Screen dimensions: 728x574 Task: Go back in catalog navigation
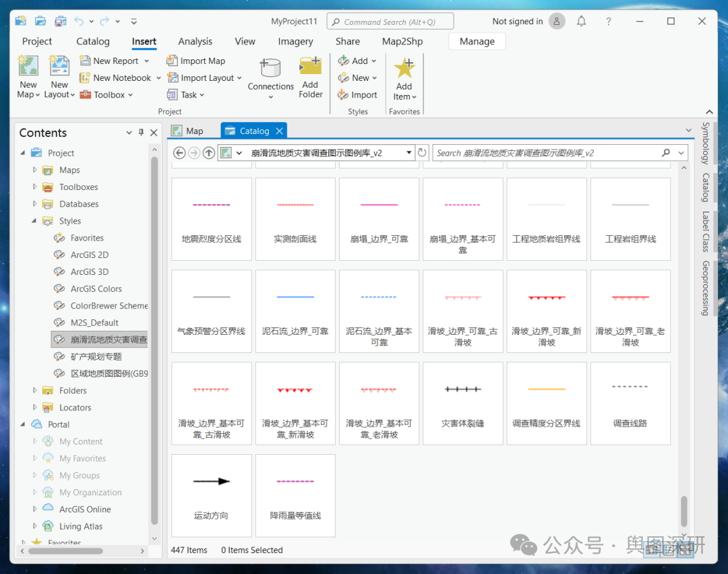(x=180, y=153)
